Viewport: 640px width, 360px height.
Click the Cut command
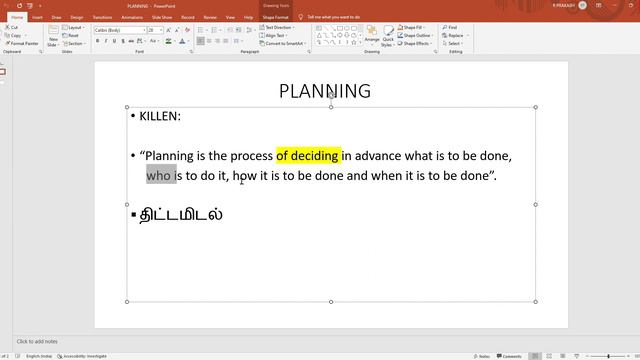(x=11, y=27)
